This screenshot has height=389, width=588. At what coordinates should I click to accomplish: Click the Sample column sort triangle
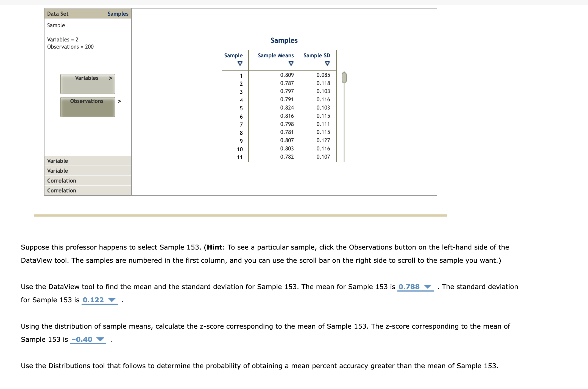(x=240, y=63)
